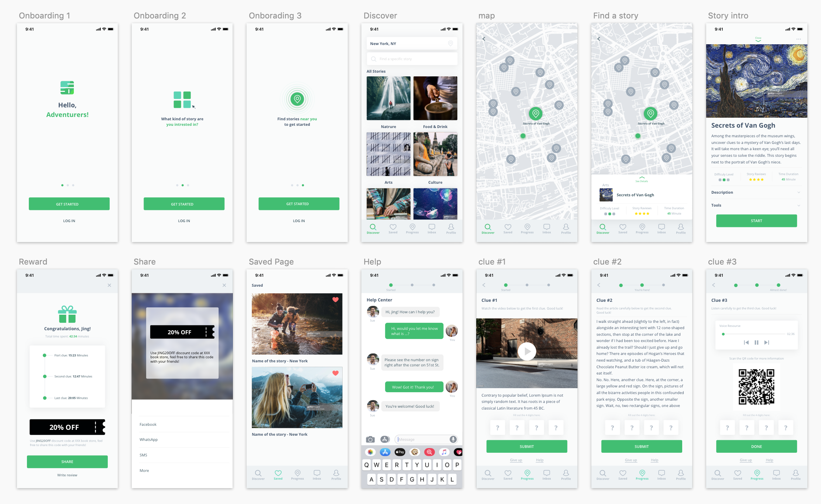Select the Saved heart icon in Discover's tab bar
The width and height of the screenshot is (821, 504).
pyautogui.click(x=393, y=228)
